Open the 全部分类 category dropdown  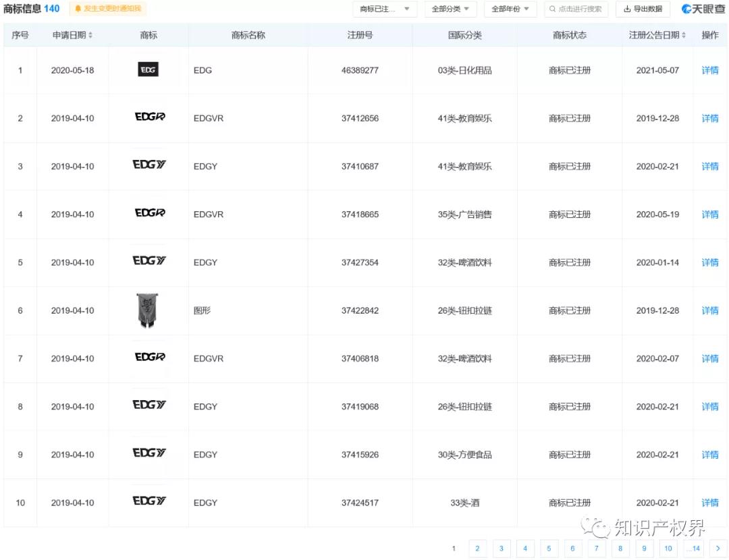point(451,9)
